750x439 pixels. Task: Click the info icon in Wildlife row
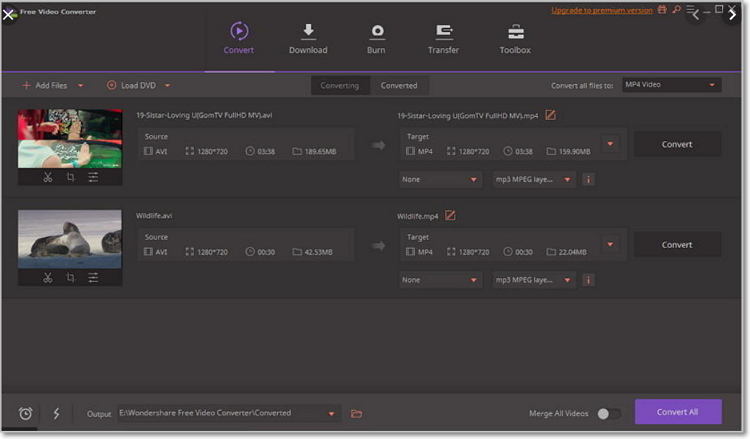[x=588, y=280]
